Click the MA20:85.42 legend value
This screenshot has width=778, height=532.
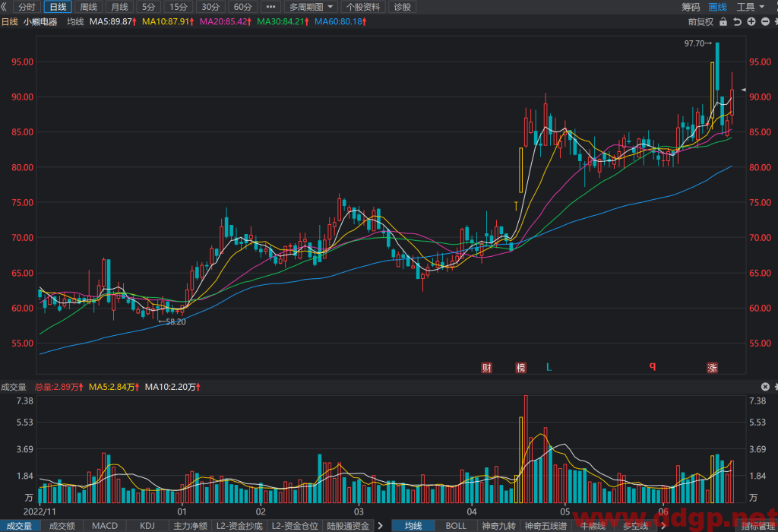point(225,22)
